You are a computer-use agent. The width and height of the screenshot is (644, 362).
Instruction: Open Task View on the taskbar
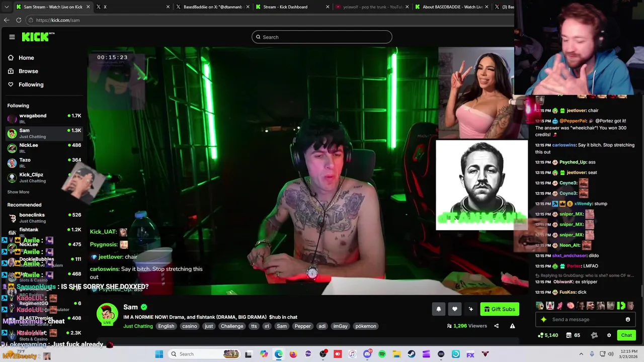248,354
